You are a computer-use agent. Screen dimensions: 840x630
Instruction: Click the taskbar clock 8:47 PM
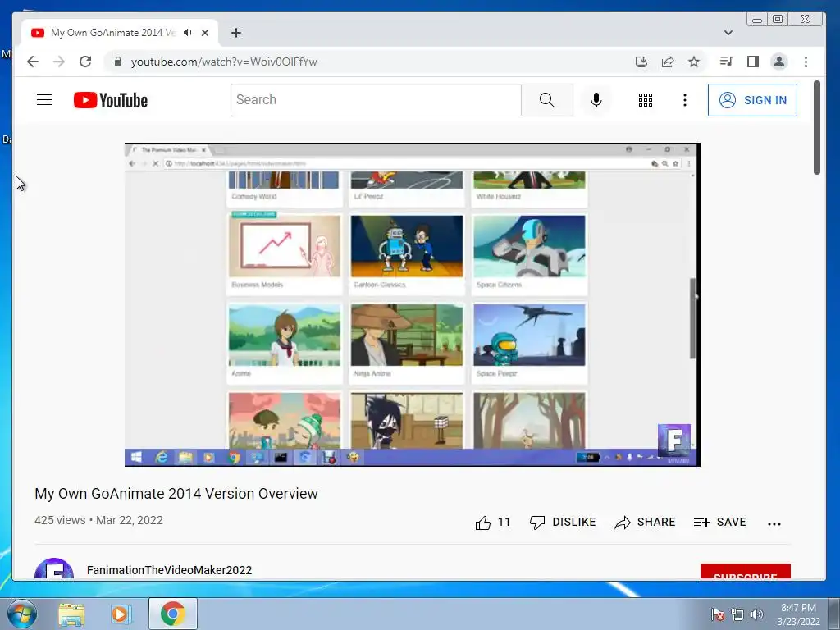[798, 614]
